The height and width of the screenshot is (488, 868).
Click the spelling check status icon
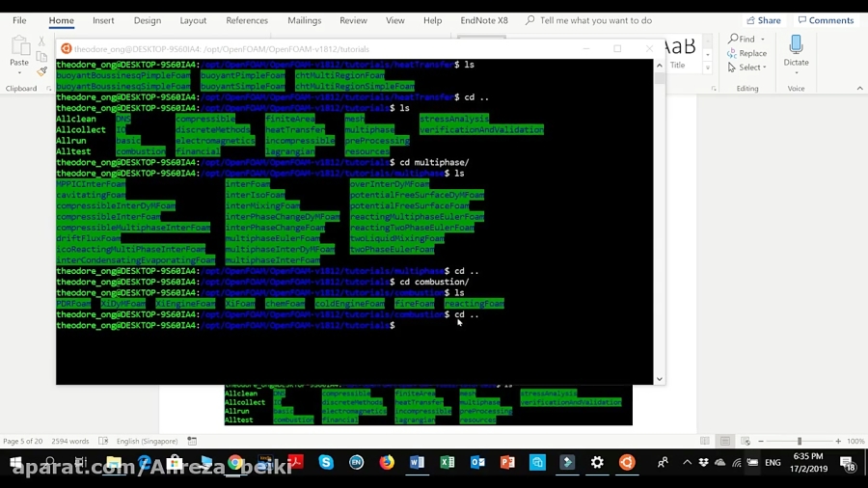click(x=103, y=441)
